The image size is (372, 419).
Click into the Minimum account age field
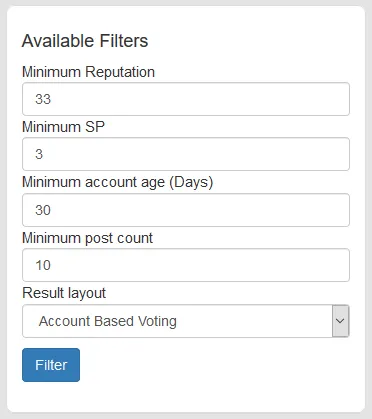point(186,210)
